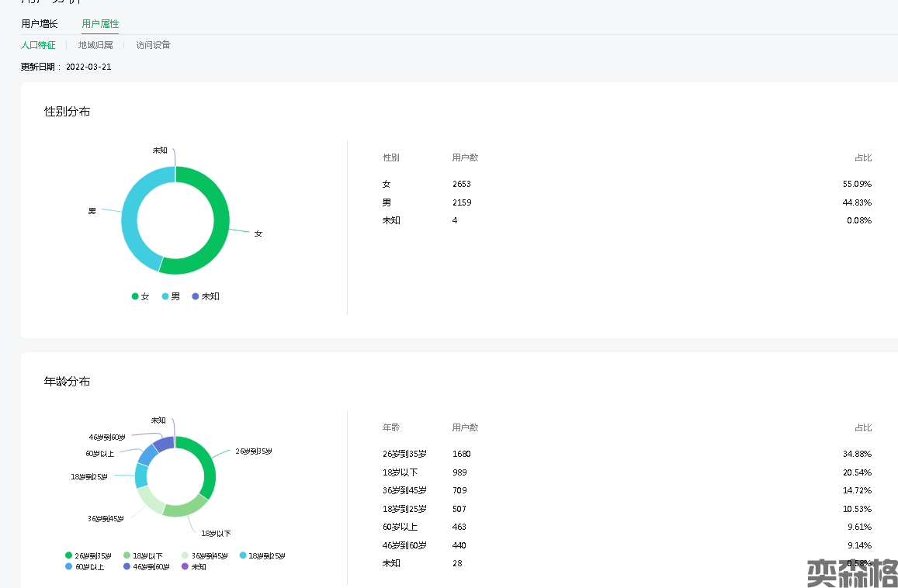The width and height of the screenshot is (898, 588).
Task: Go to the 访问设备 sub-tab
Action: [153, 45]
